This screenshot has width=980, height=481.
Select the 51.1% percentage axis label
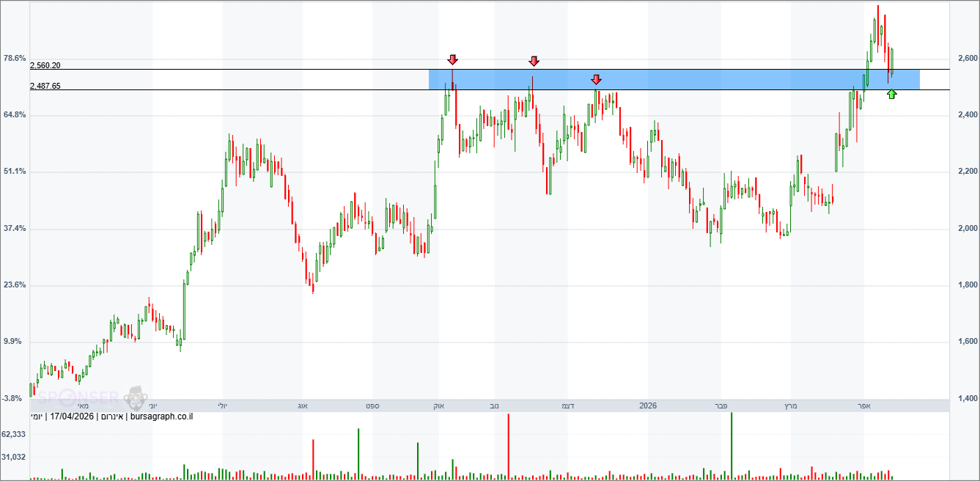15,171
